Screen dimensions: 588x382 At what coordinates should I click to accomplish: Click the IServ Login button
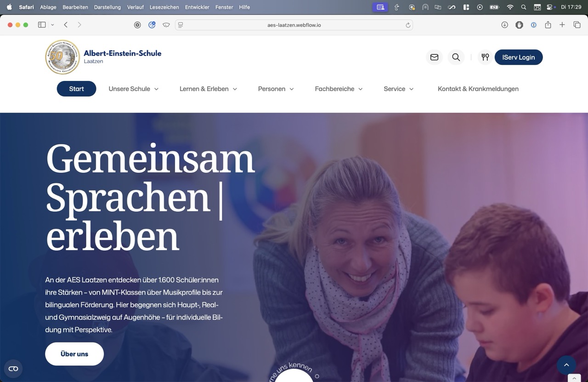(x=519, y=57)
